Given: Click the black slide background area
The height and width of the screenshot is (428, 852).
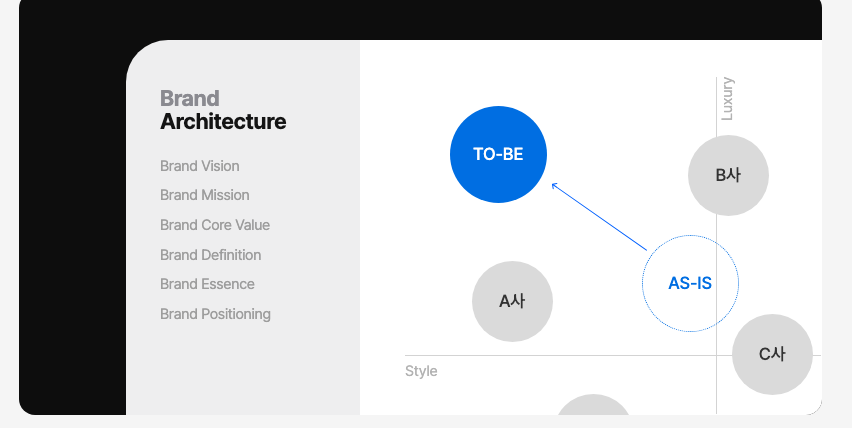Looking at the screenshot, I should pos(72,217).
